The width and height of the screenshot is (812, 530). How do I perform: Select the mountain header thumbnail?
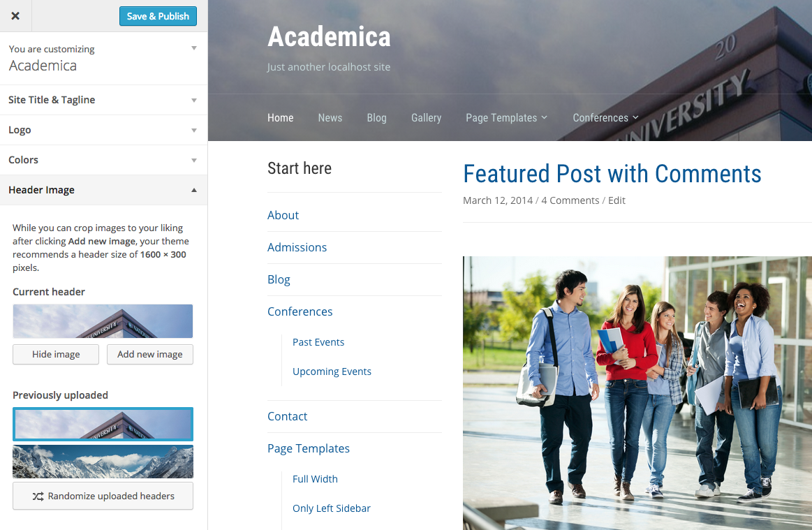point(103,462)
